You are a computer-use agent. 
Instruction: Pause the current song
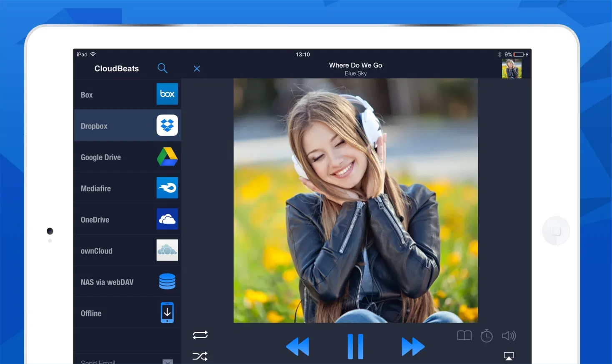[x=356, y=346]
